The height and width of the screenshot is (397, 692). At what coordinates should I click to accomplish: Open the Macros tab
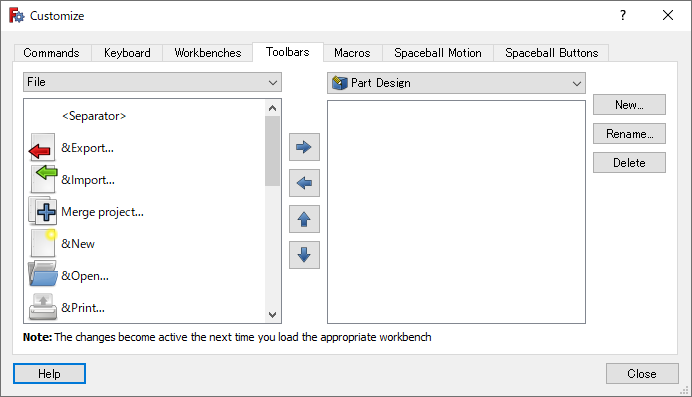[x=352, y=53]
